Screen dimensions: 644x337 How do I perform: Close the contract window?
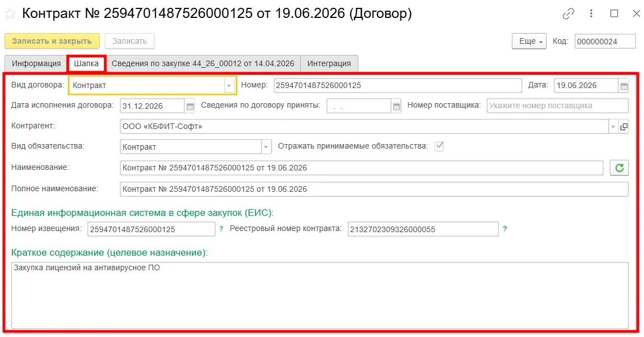(636, 13)
